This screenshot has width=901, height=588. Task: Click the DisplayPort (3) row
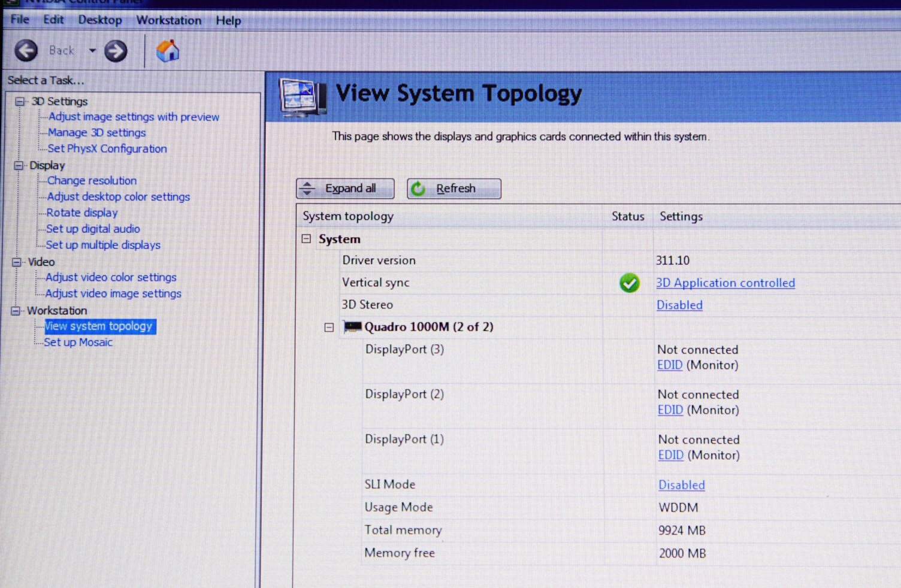click(x=404, y=349)
